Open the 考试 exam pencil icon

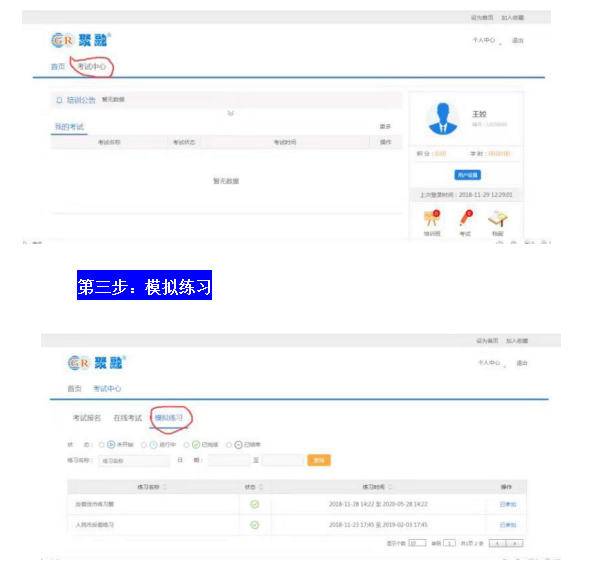tap(465, 218)
